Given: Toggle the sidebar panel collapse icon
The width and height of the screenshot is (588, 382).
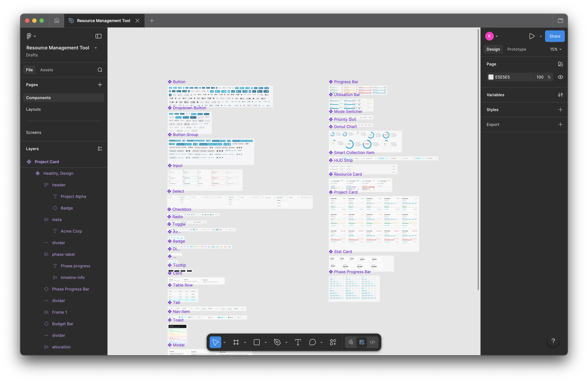Looking at the screenshot, I should click(x=98, y=36).
